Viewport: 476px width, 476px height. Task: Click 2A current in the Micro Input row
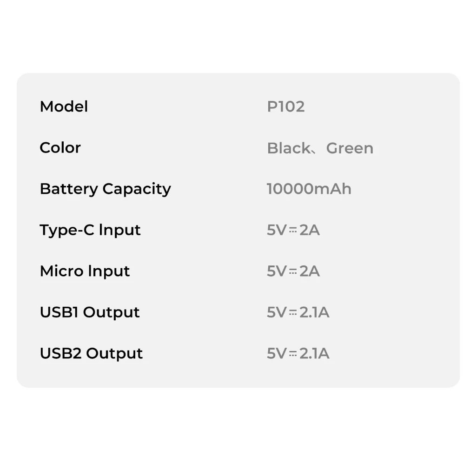click(x=310, y=271)
